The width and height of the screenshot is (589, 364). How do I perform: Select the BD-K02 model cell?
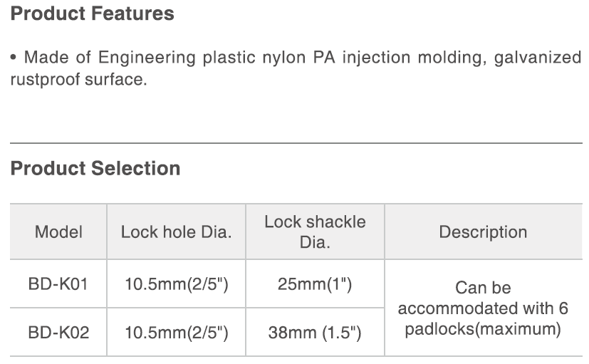click(58, 332)
